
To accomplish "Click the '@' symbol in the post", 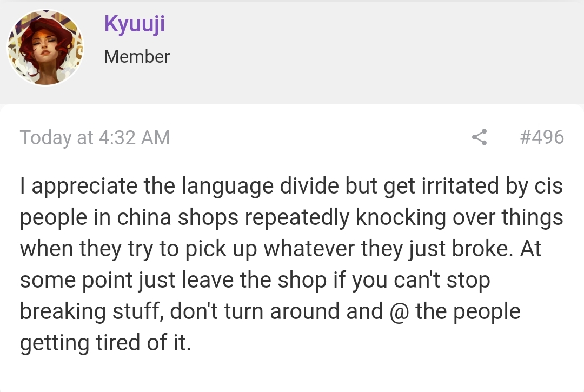I will pos(399,311).
